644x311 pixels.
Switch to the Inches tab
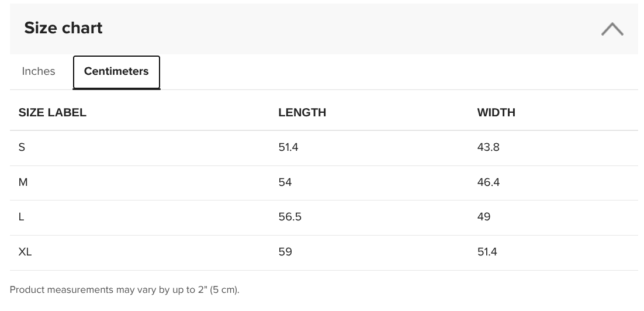click(x=38, y=71)
